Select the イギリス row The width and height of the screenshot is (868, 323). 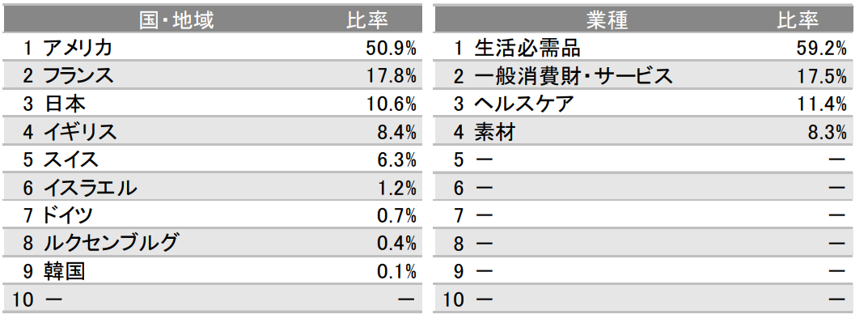pos(213,131)
